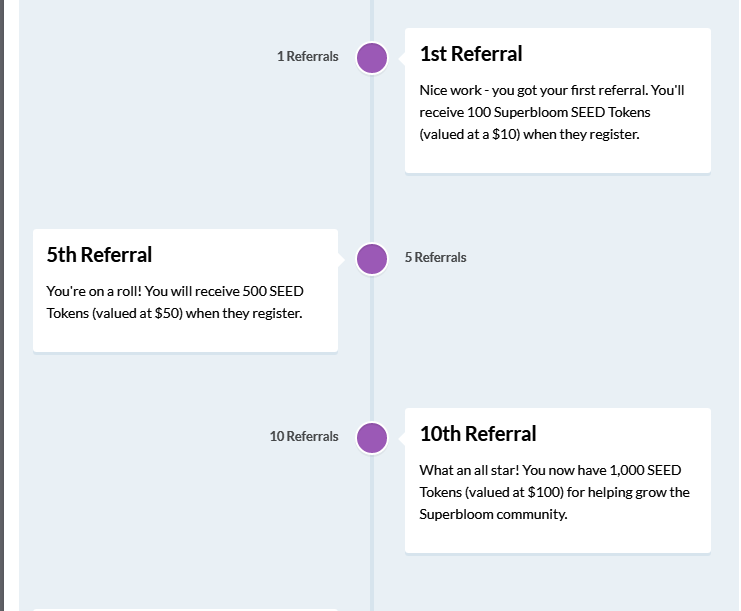The height and width of the screenshot is (611, 741).
Task: Select the '10 Referrals' timeline label
Action: [x=304, y=436]
